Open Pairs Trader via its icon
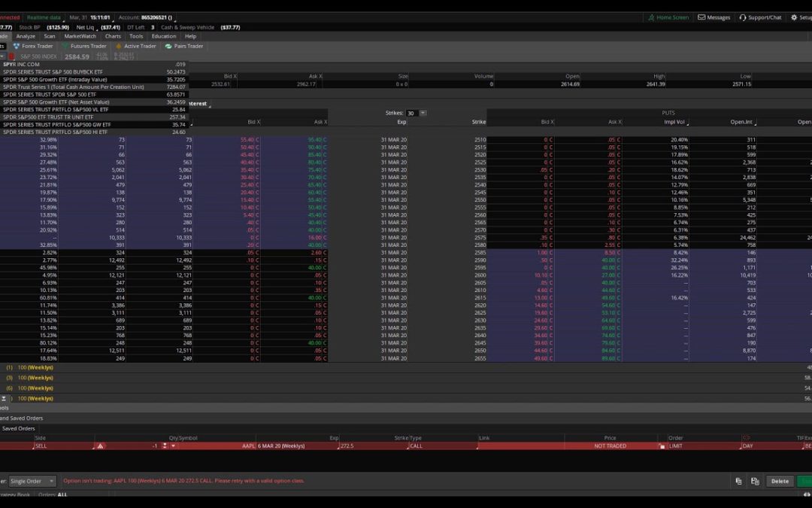The image size is (812, 508). coord(168,46)
